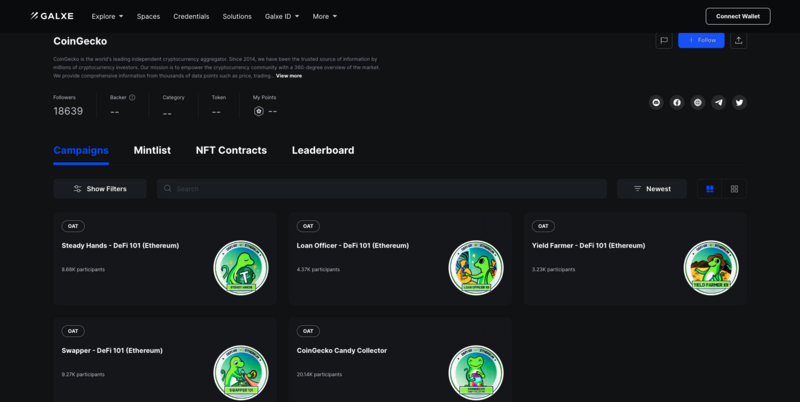Switch to the compact grid view
This screenshot has width=800, height=402.
pyautogui.click(x=734, y=189)
